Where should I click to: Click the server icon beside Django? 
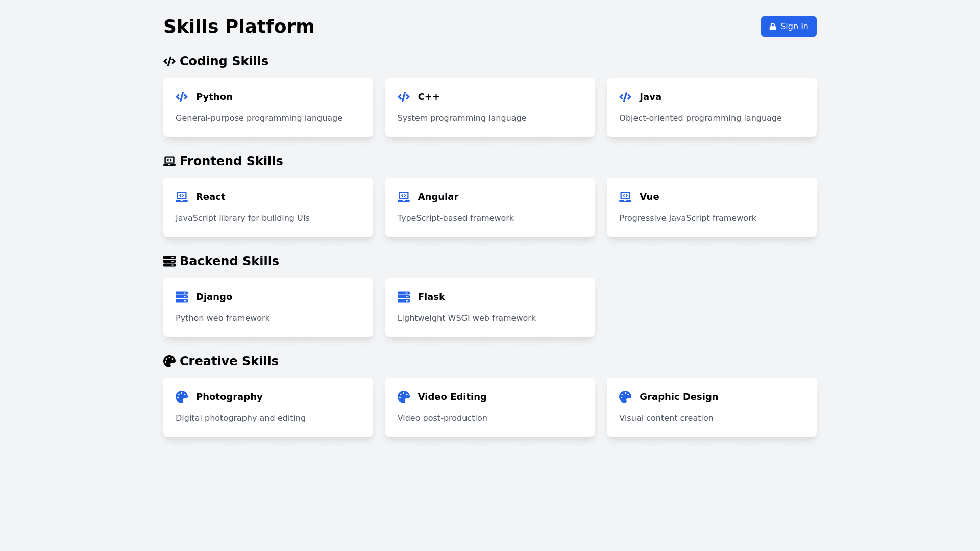tap(182, 297)
